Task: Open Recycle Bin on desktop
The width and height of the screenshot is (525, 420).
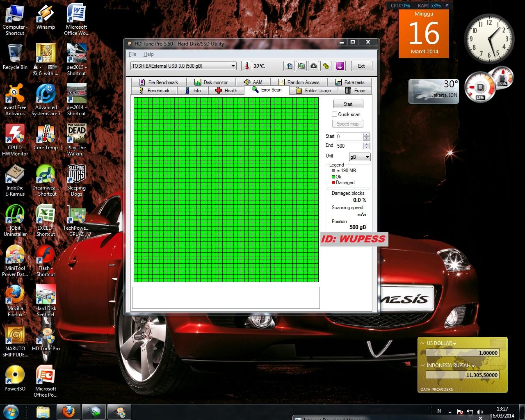Action: click(15, 57)
